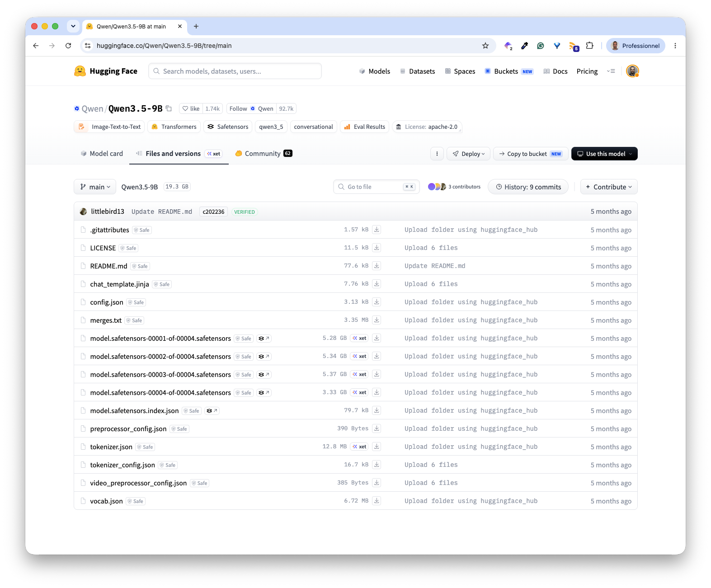Bookmark this page with the star icon
This screenshot has height=588, width=711.
pos(485,46)
